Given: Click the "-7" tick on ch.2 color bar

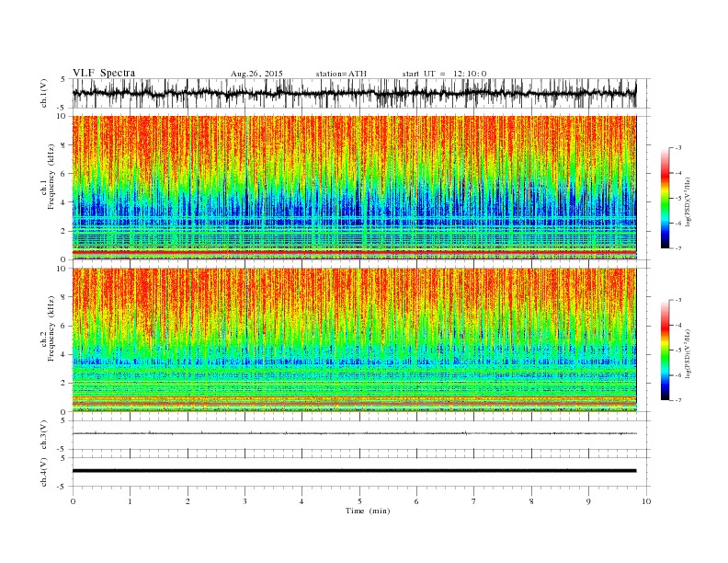Looking at the screenshot, I should click(678, 400).
